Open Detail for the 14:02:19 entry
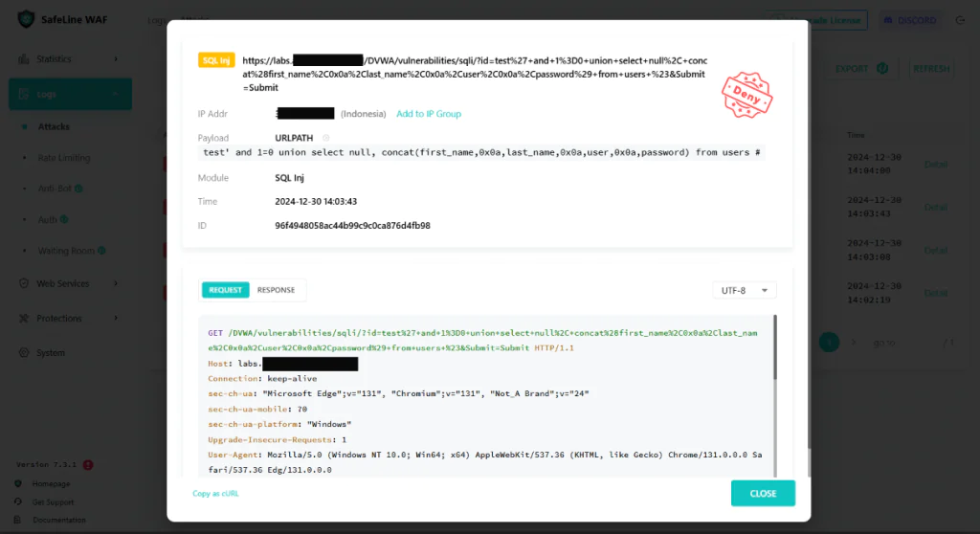The width and height of the screenshot is (980, 534). (936, 293)
